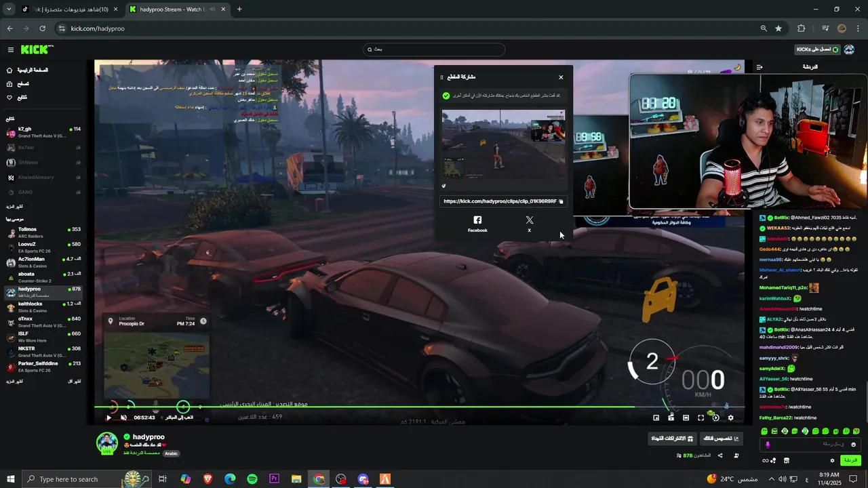This screenshot has width=868, height=488.
Task: Click the chat message input field
Action: point(810,445)
